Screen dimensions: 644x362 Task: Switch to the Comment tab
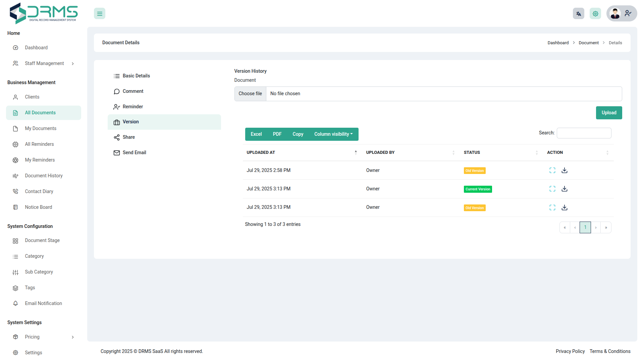(x=133, y=91)
